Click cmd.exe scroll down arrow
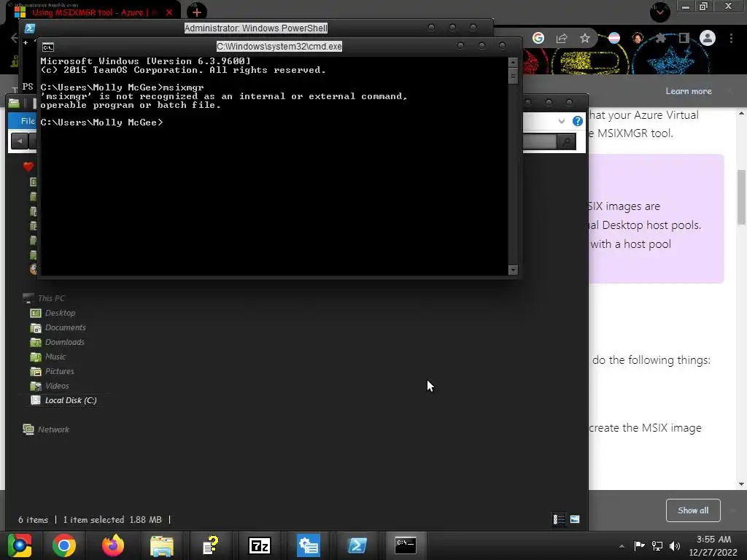 [x=513, y=270]
